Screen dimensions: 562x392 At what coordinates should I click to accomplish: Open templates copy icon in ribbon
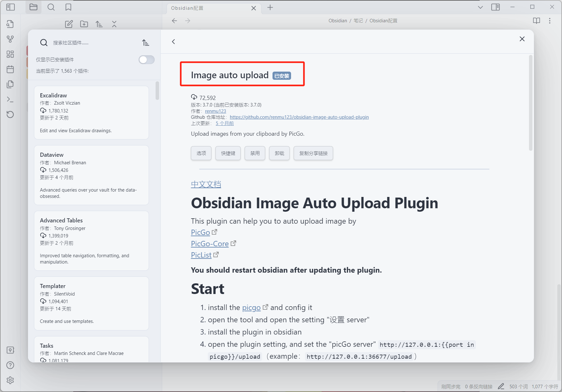[x=10, y=84]
